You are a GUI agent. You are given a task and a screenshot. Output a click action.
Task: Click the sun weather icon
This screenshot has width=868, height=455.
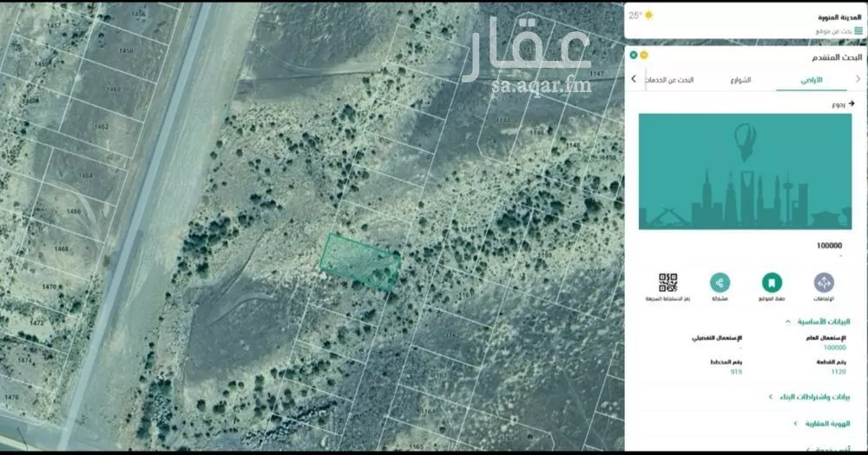coord(648,15)
